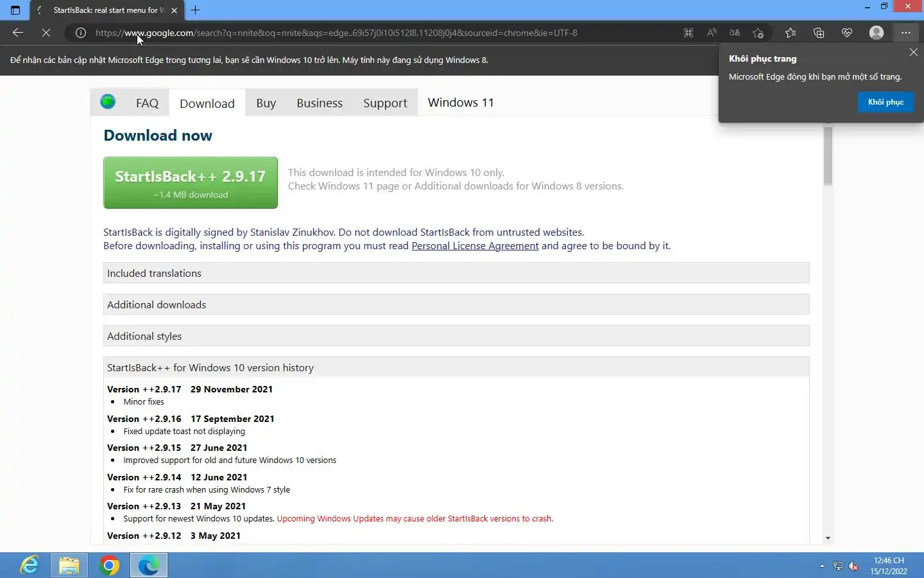Open the Favorites list icon
Screen dimensions: 924x578
[791, 33]
